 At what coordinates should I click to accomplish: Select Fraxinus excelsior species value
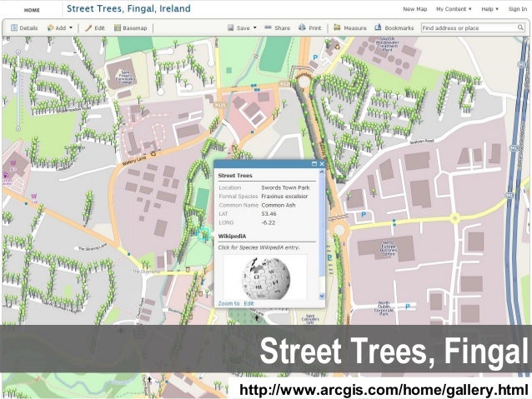point(284,197)
